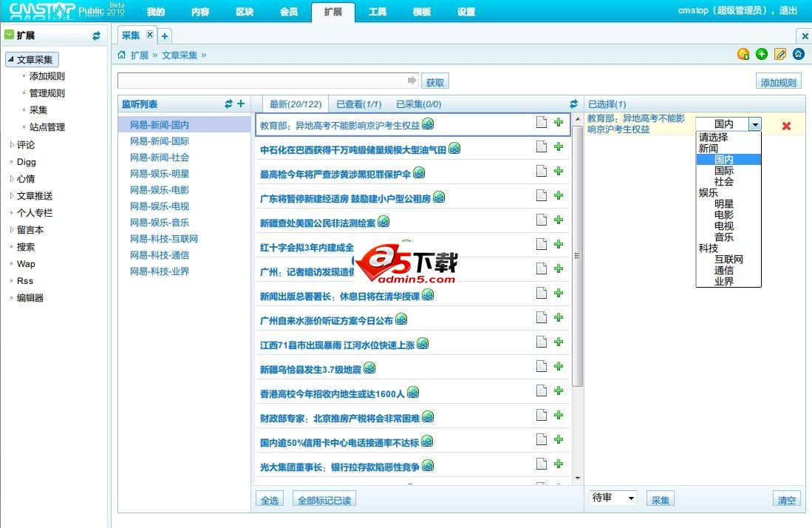The image size is (812, 528).
Task: Add 广东将暂停新建经适房 article with plus
Action: (x=559, y=195)
